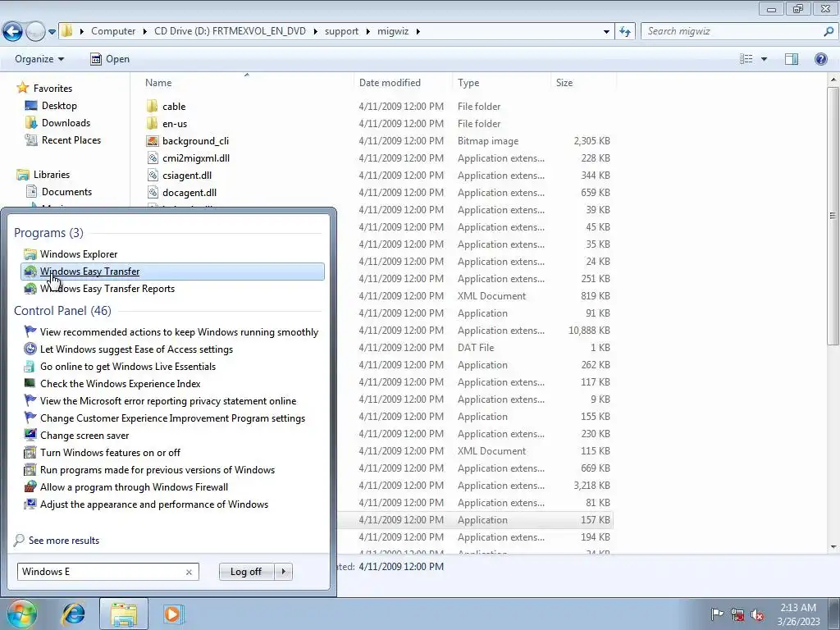Select CD Drive (D:) breadcrumb segment
Screen dimensions: 840x630
pyautogui.click(x=230, y=31)
